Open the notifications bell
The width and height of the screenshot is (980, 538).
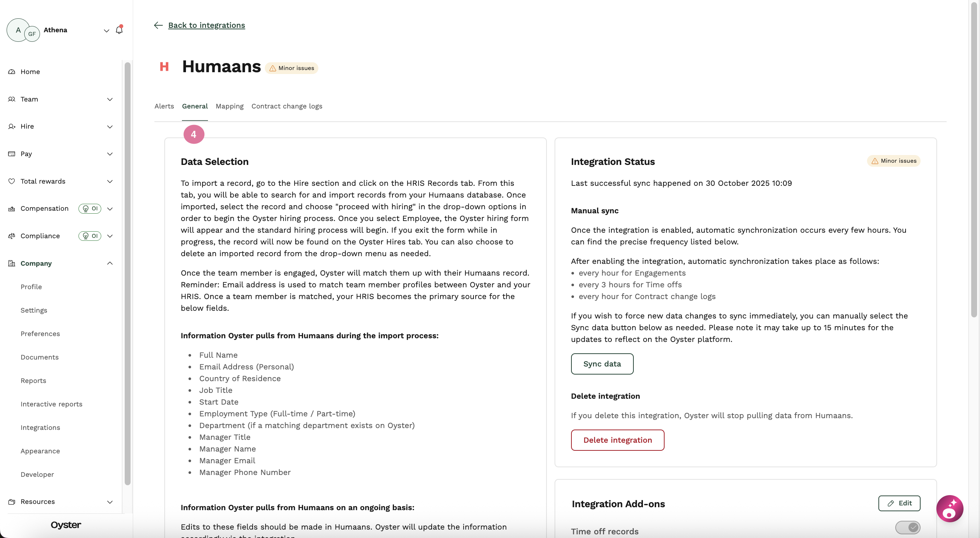119,30
